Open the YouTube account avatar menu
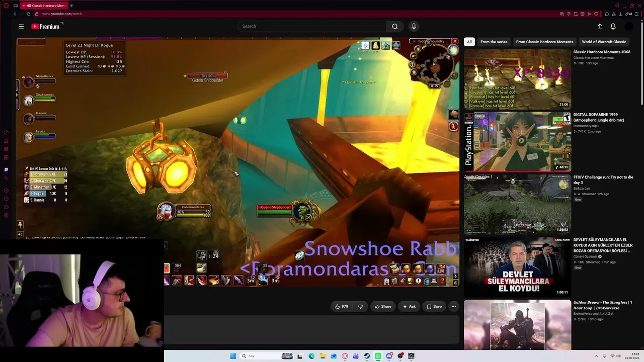The height and width of the screenshot is (362, 644). click(629, 27)
